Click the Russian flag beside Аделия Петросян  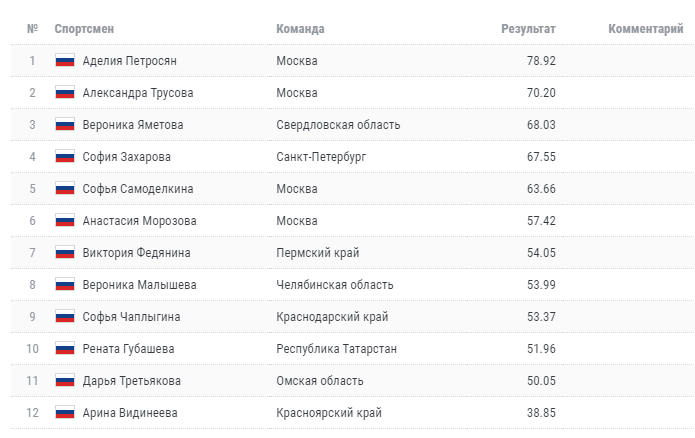65,61
